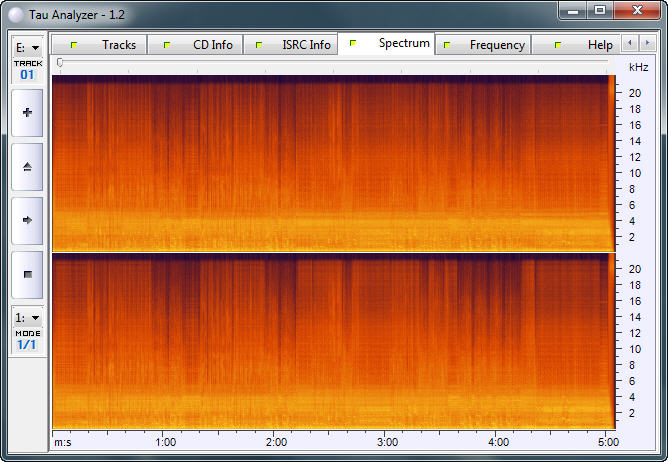Click the lower channel spectrogram
This screenshot has width=668, height=462.
330,341
